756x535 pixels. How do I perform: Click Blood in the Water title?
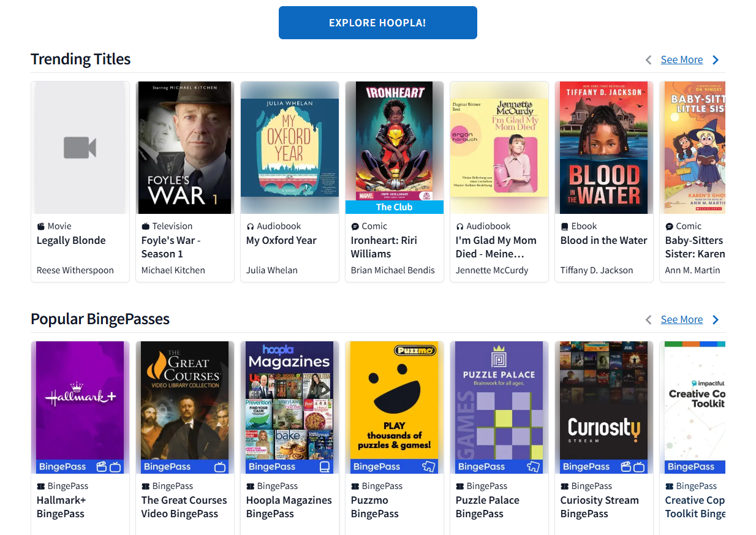click(604, 240)
